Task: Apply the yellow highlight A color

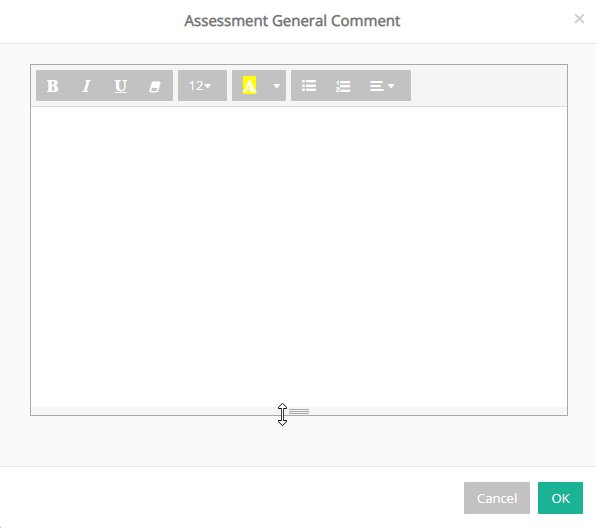Action: (x=250, y=86)
